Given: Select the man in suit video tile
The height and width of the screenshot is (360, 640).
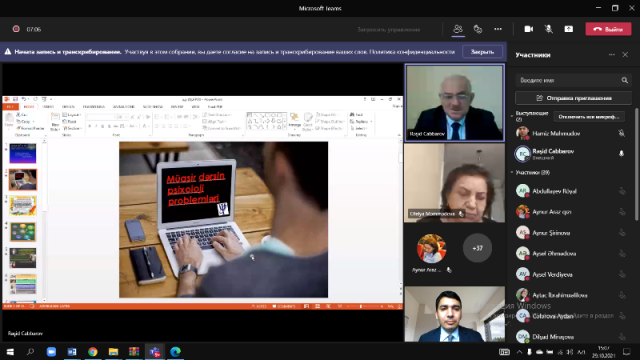Looking at the screenshot, I should [455, 314].
